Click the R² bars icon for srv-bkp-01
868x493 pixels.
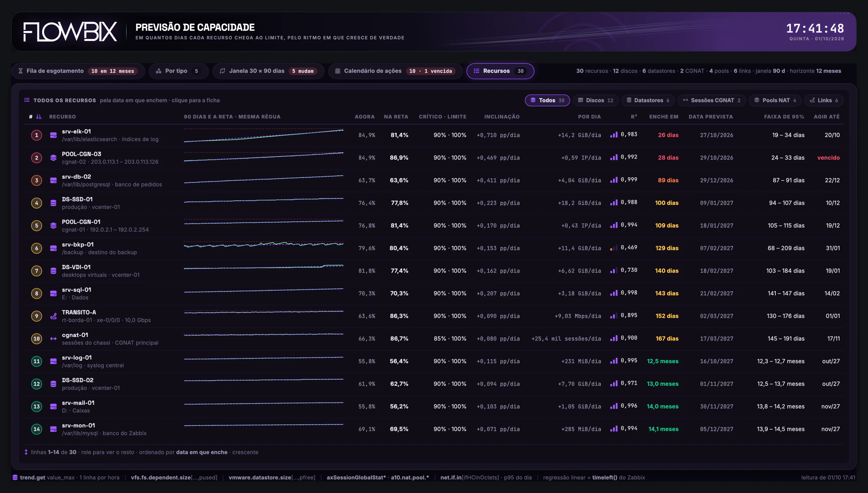(614, 248)
